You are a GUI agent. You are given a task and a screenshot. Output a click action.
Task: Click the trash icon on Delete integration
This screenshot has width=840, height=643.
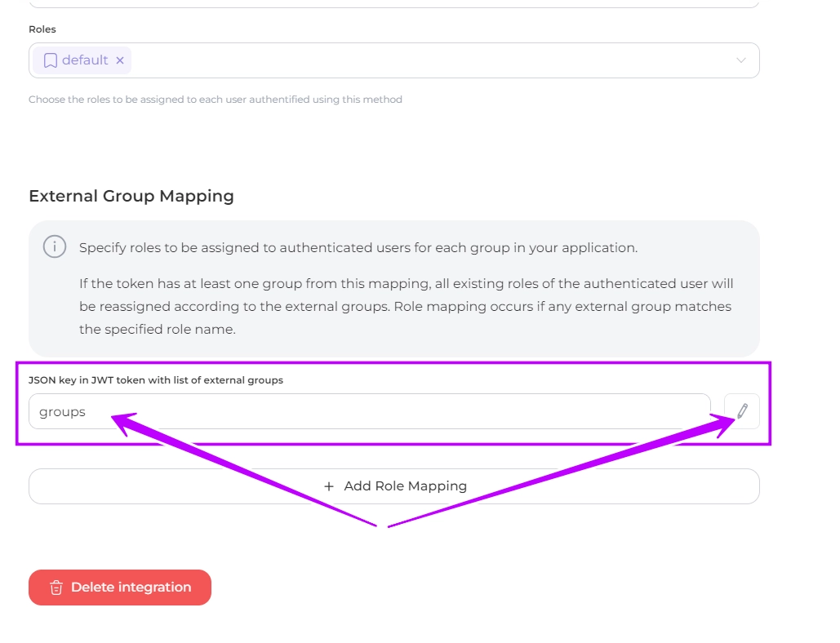pyautogui.click(x=56, y=588)
